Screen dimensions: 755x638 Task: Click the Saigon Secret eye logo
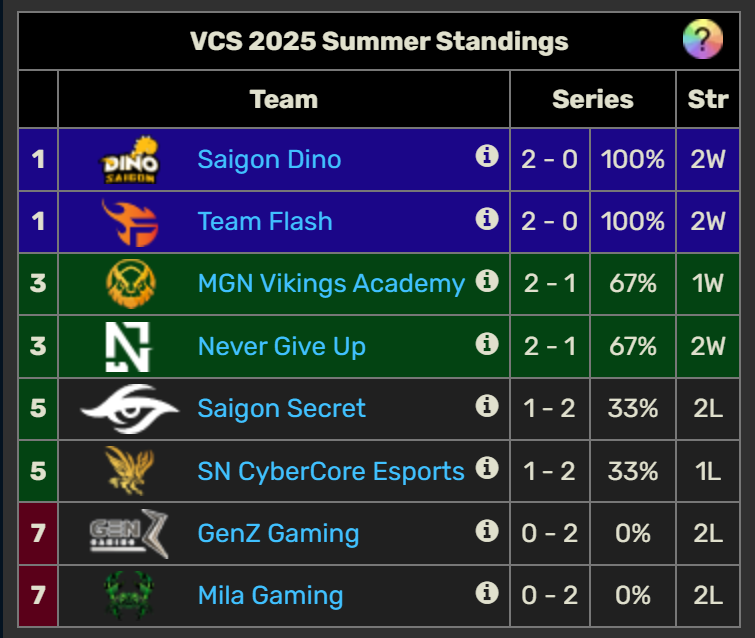tap(130, 409)
